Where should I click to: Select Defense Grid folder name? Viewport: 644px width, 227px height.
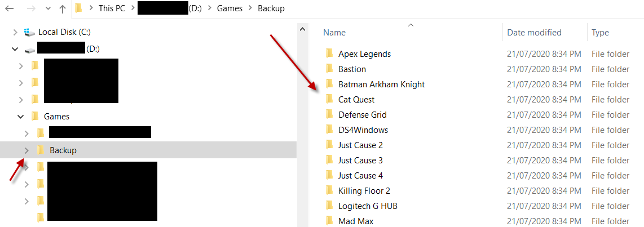[363, 114]
